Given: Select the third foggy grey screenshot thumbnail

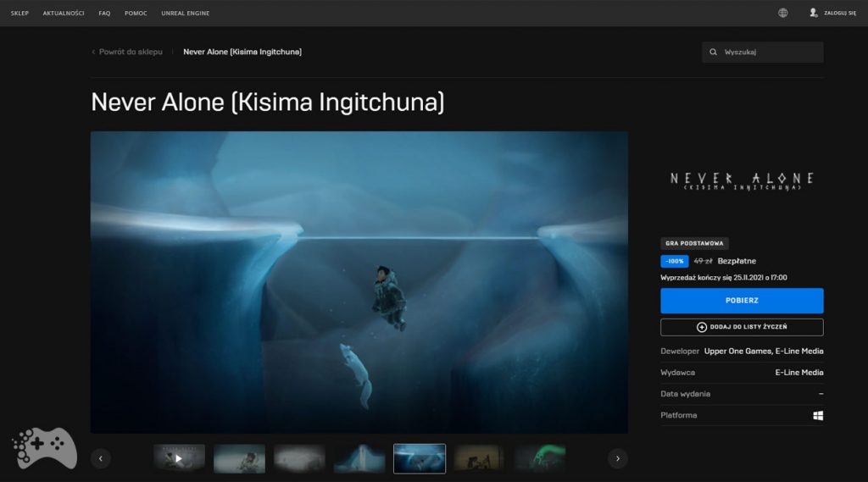Looking at the screenshot, I should pos(299,458).
